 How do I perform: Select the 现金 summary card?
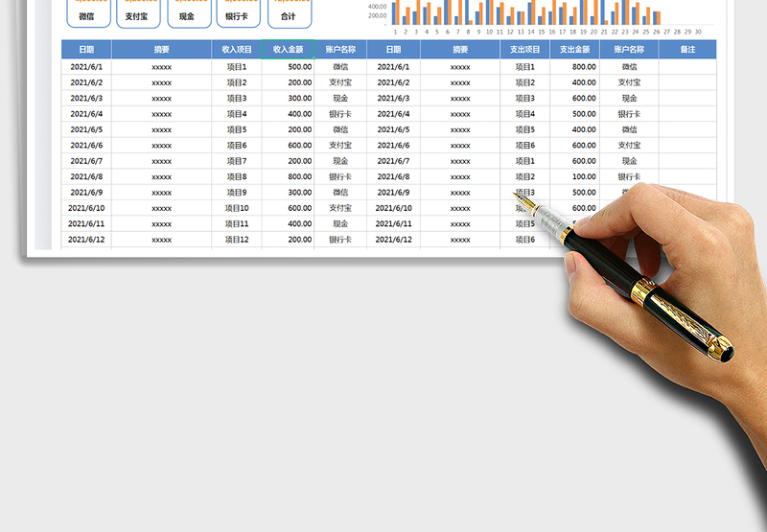click(188, 13)
